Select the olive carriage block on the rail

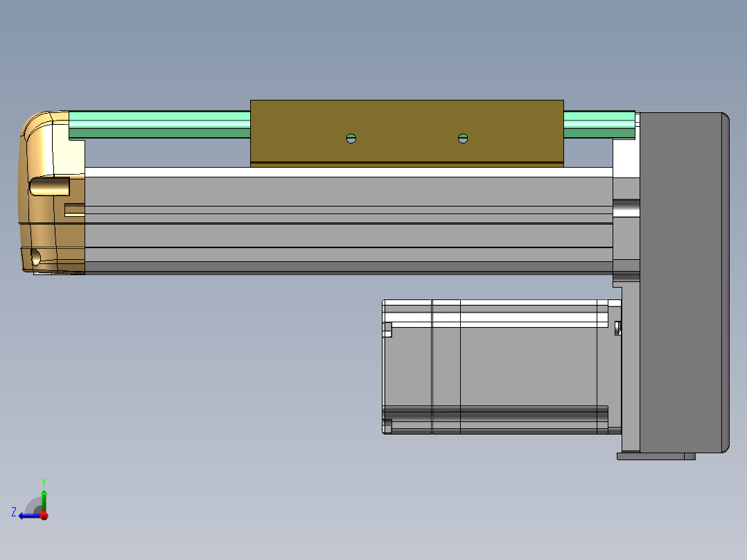pyautogui.click(x=407, y=133)
